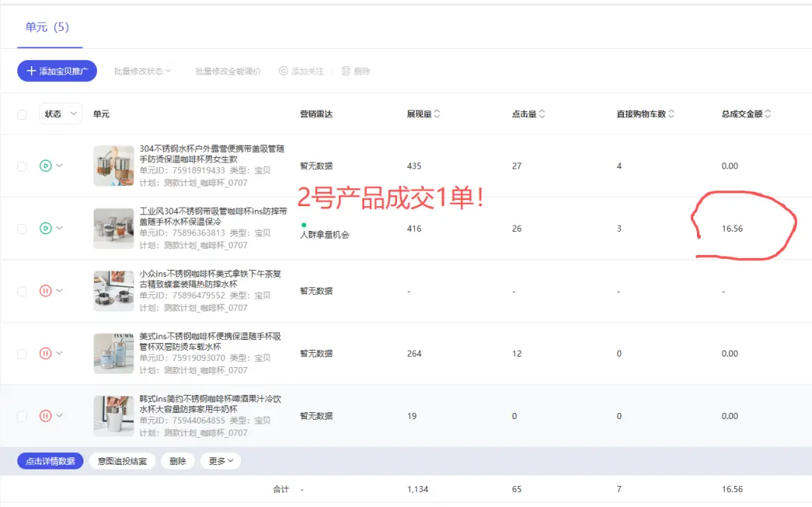Tick the checkbox for the 工业风304不锈钢 row
Image resolution: width=812 pixels, height=507 pixels.
[22, 229]
